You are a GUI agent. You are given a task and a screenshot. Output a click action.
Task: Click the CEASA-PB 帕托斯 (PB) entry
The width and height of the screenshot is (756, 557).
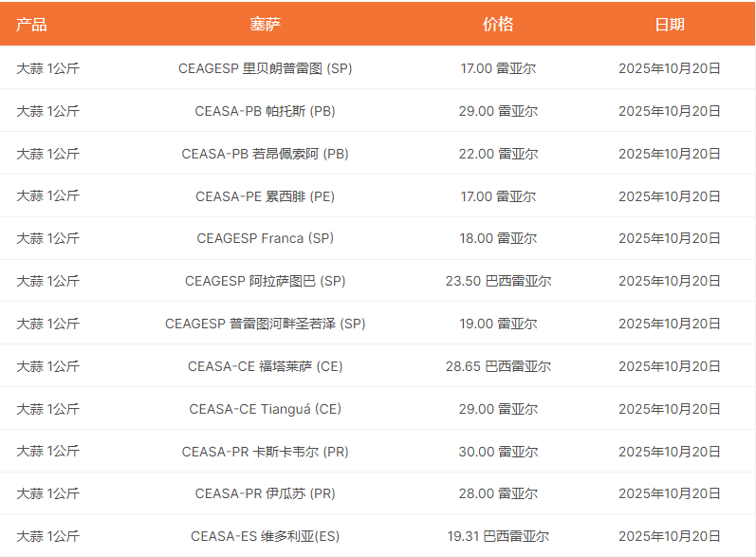point(265,111)
